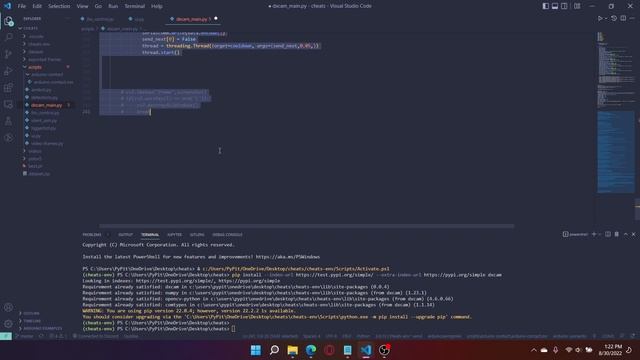The width and height of the screenshot is (640, 360).
Task: Expand the cheats-env folder in the Explorer
Action: point(39,44)
